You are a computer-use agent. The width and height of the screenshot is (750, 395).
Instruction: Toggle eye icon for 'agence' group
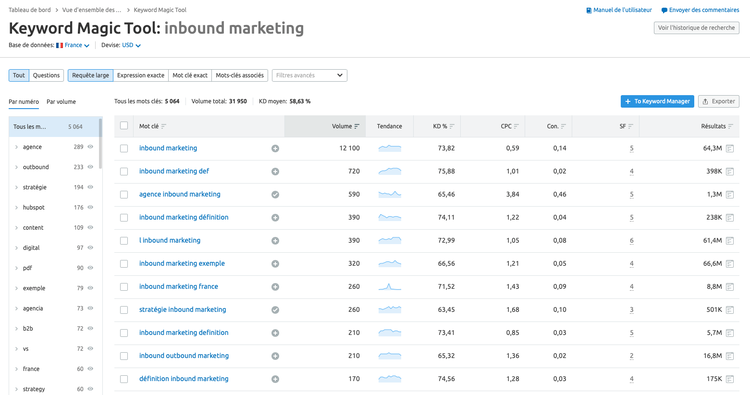pos(90,147)
